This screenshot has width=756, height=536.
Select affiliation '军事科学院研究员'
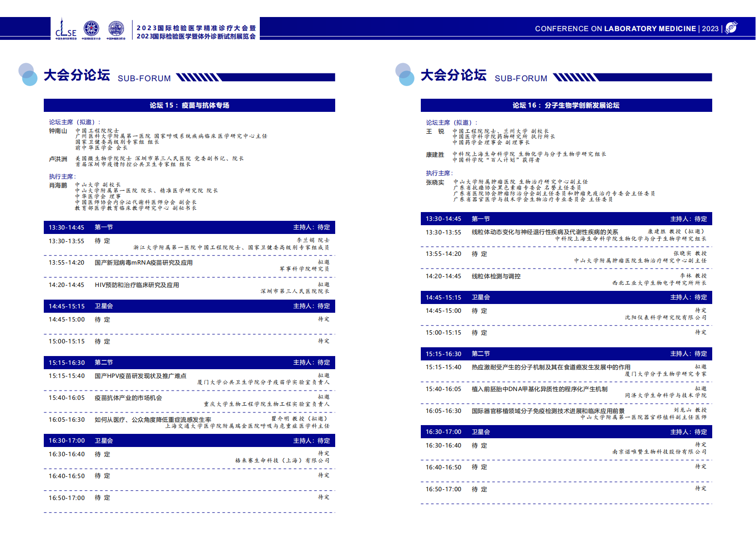305,269
